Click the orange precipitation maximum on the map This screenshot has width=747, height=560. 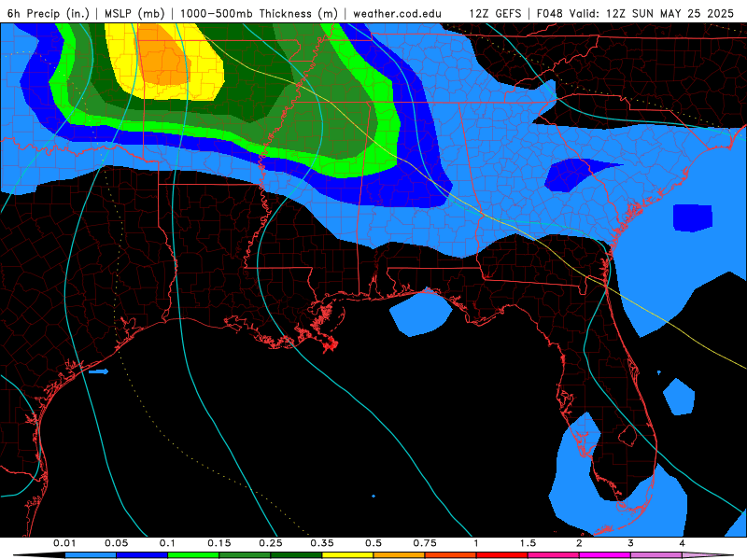coord(164,56)
